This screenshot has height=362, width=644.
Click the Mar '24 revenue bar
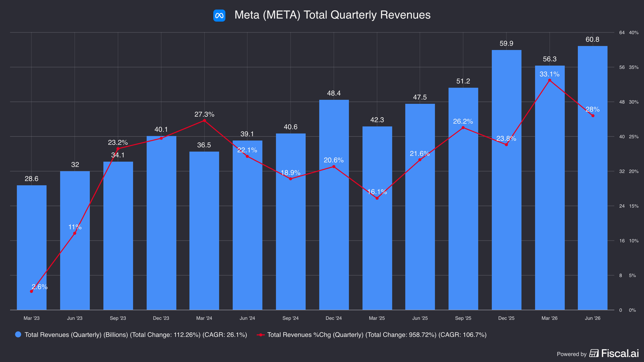tap(204, 231)
